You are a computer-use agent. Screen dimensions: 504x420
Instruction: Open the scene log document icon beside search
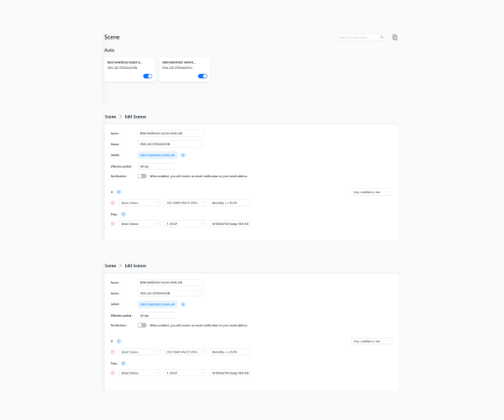pos(395,37)
